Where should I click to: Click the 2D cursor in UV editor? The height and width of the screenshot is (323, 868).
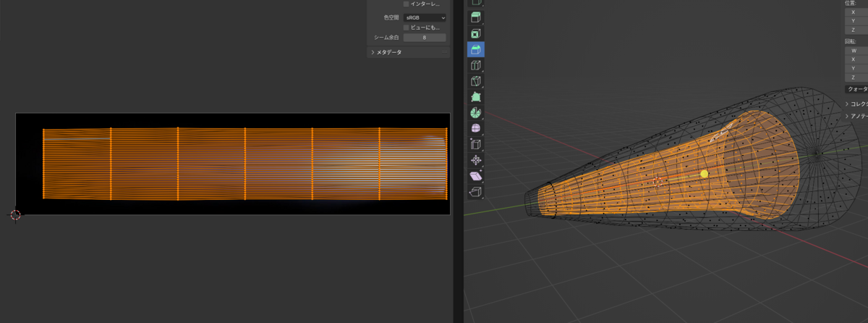point(16,214)
